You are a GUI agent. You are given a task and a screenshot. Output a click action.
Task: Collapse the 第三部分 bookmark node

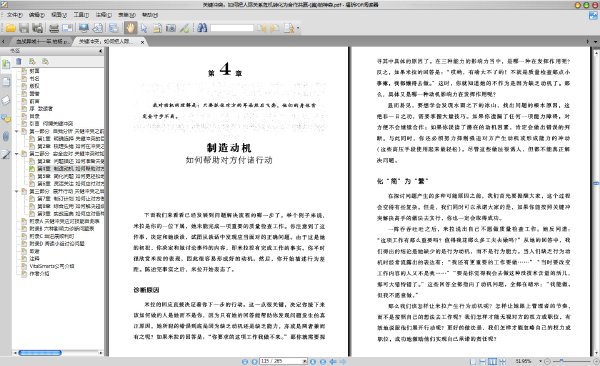[x=16, y=191]
